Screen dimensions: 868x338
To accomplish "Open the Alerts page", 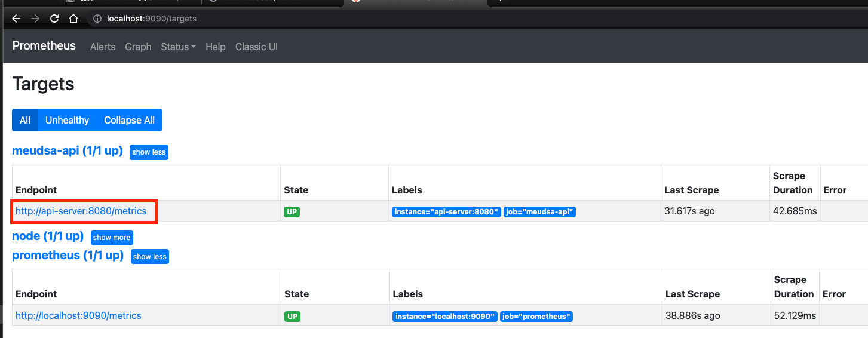I will (102, 47).
